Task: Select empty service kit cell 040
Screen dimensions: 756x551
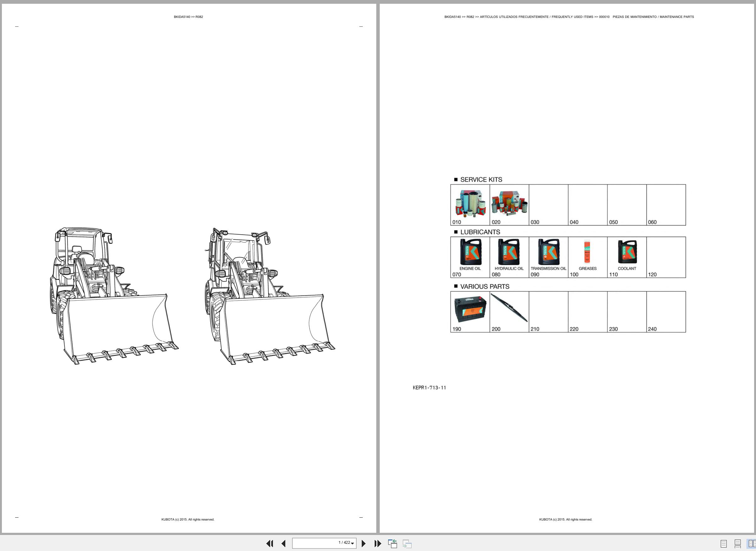Action: 588,205
